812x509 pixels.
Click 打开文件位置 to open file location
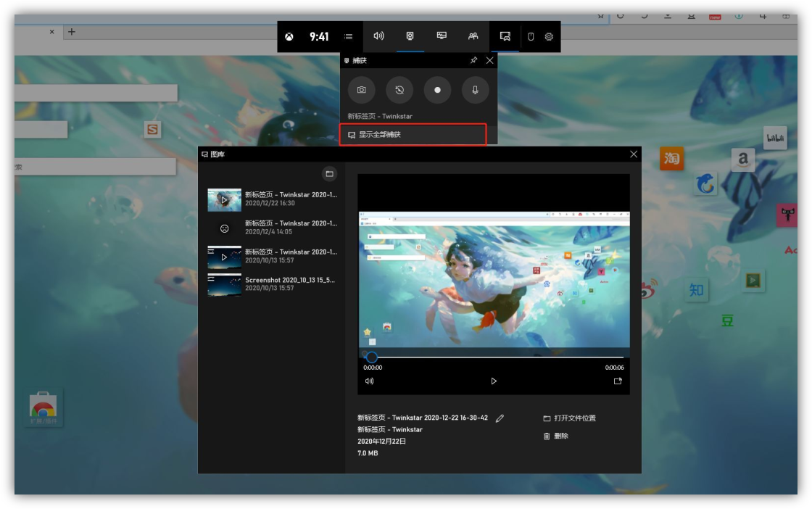570,418
